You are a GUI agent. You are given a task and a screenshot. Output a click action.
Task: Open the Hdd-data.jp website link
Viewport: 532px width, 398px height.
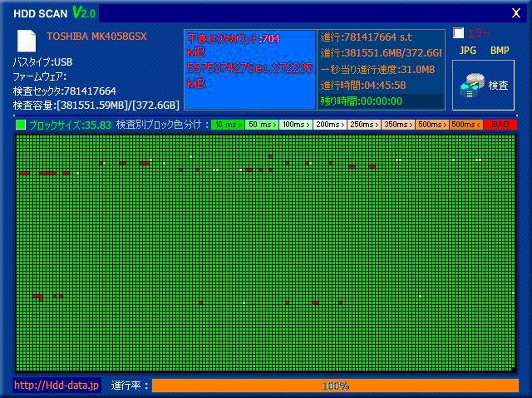coord(57,386)
